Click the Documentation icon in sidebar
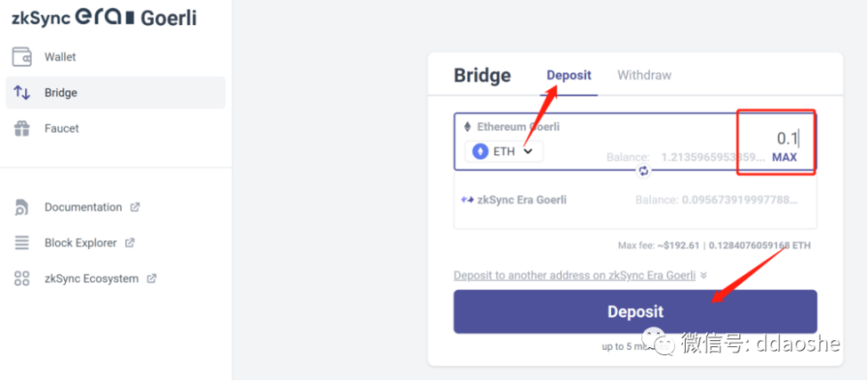The width and height of the screenshot is (868, 381). (x=22, y=207)
